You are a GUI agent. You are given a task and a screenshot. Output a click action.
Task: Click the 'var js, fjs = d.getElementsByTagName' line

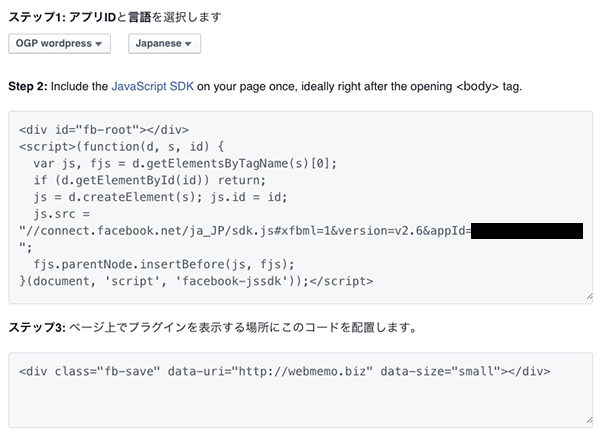tap(185, 164)
